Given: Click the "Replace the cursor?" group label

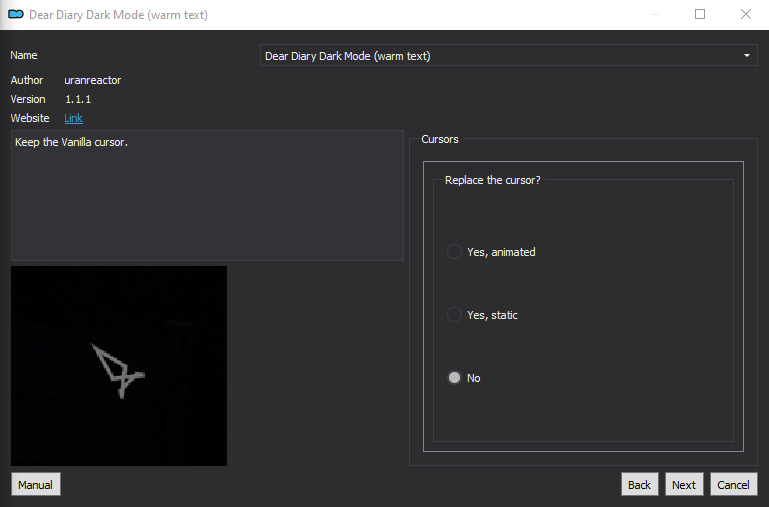Looking at the screenshot, I should pyautogui.click(x=492, y=180).
